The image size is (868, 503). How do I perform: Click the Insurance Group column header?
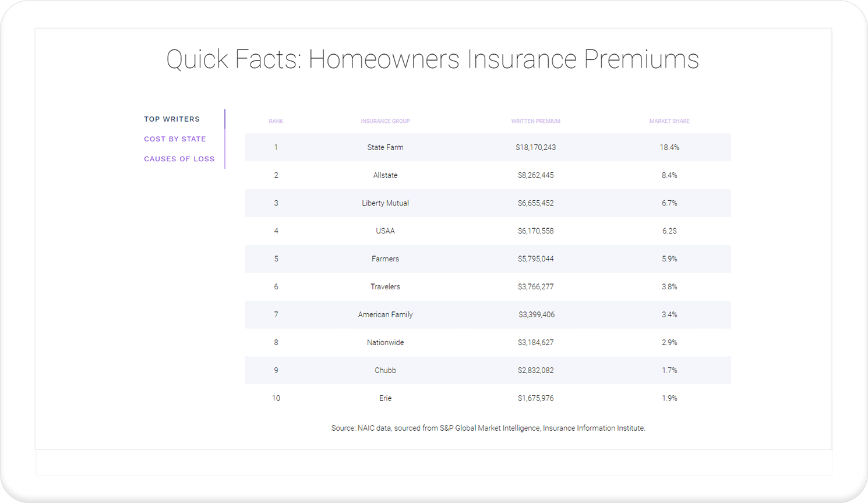tap(385, 121)
